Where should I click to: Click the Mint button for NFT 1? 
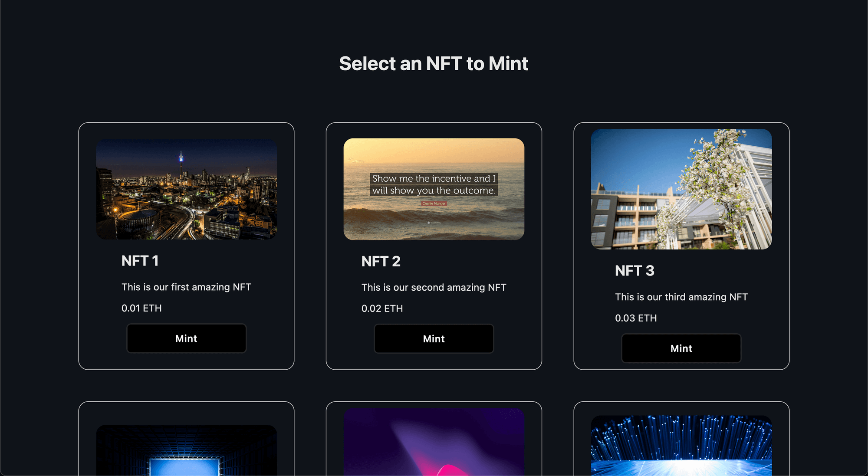[x=186, y=338]
